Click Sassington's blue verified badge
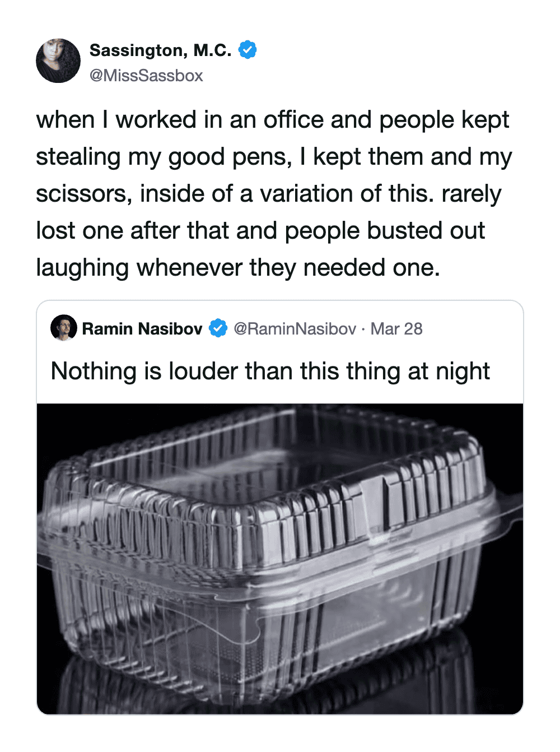The height and width of the screenshot is (752, 560). 248,50
